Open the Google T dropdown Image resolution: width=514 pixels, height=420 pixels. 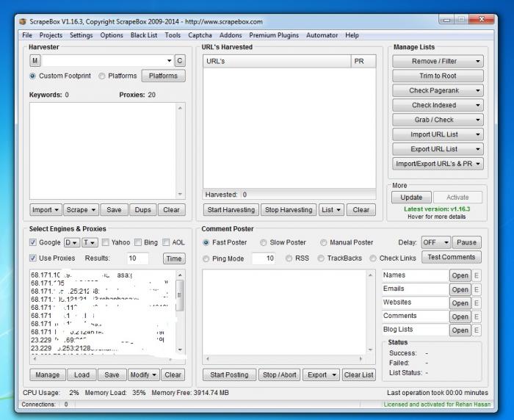click(90, 242)
